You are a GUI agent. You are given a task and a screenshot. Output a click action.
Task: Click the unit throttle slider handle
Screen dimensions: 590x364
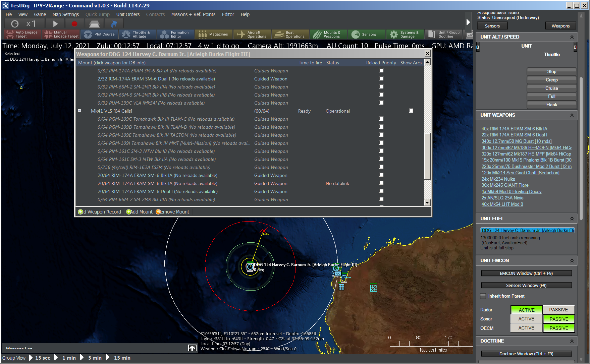pos(575,47)
